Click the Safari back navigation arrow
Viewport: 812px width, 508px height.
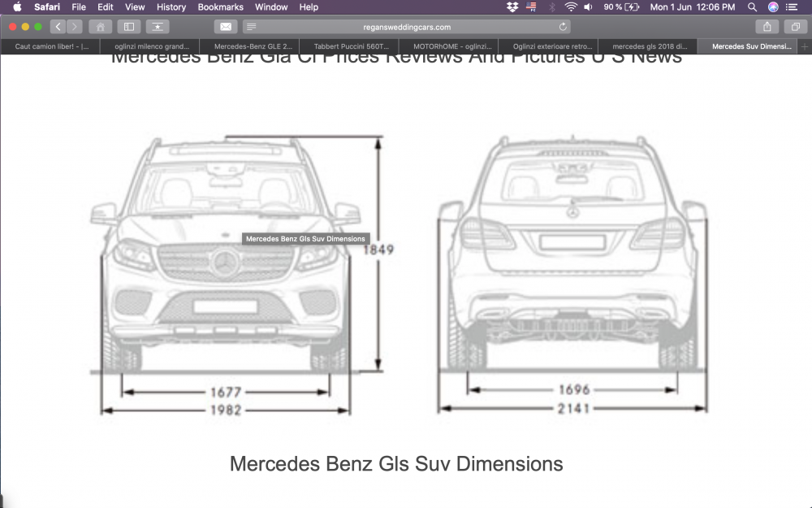58,27
